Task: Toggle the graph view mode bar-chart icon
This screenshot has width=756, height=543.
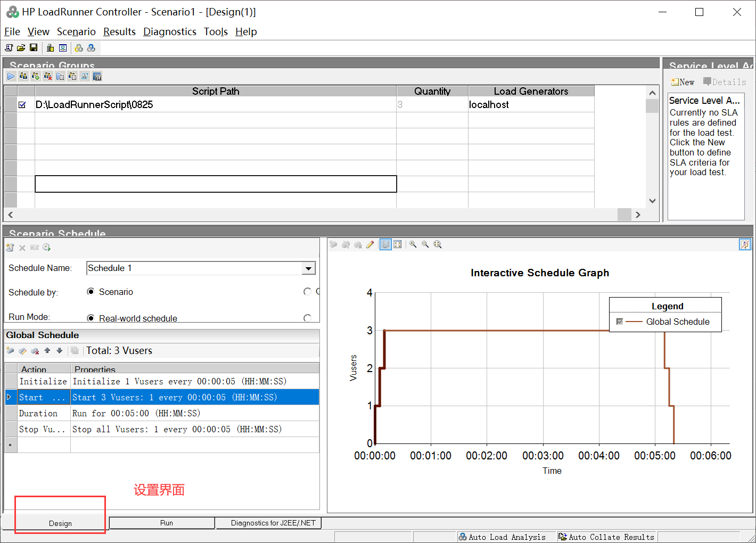Action: 385,244
